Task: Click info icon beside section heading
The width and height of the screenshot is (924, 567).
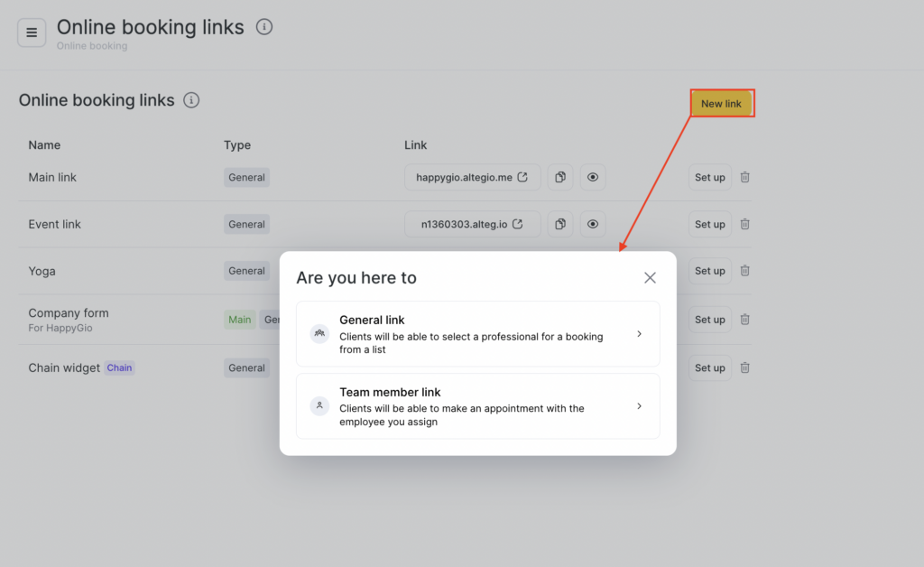Action: click(x=191, y=100)
